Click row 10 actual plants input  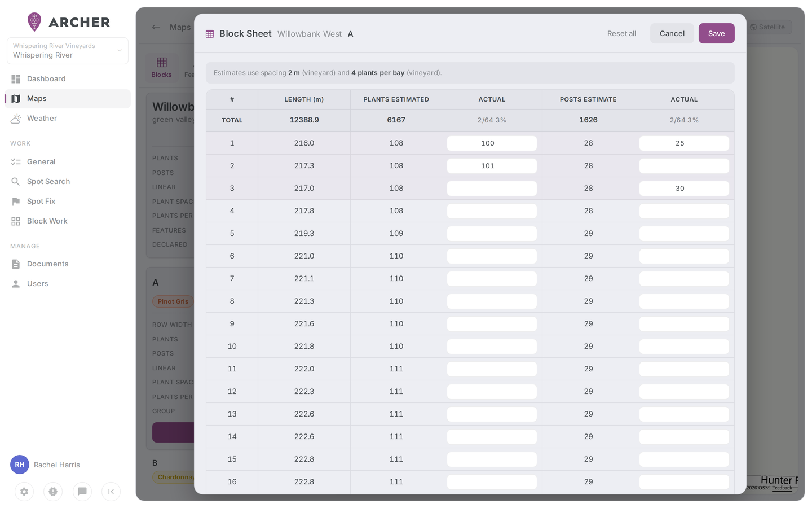click(492, 347)
